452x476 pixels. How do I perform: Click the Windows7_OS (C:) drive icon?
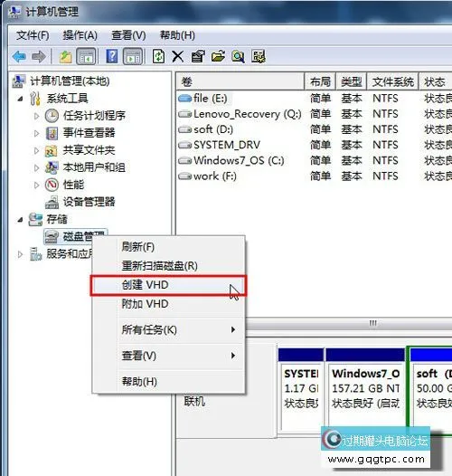coord(184,160)
